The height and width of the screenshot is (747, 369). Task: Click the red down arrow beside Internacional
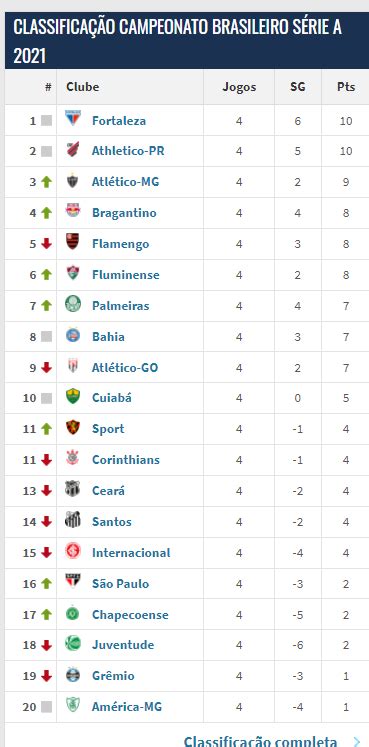coord(46,553)
